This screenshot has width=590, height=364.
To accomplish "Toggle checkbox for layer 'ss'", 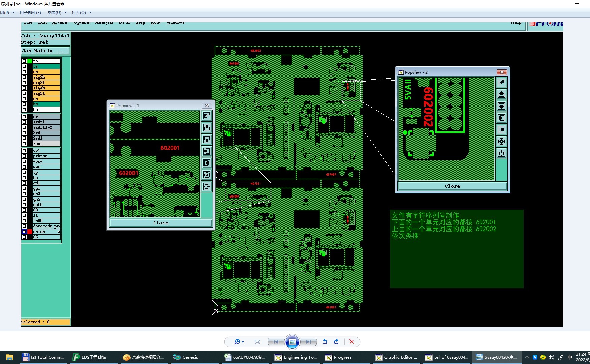I will click(24, 99).
